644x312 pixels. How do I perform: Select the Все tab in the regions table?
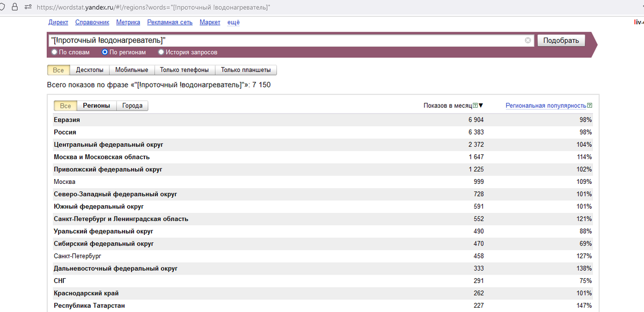pyautogui.click(x=65, y=106)
